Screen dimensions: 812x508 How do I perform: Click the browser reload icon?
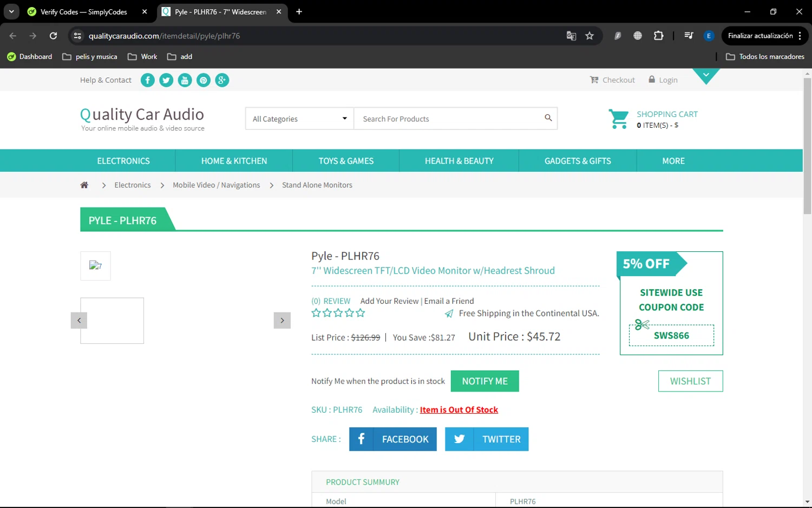53,36
